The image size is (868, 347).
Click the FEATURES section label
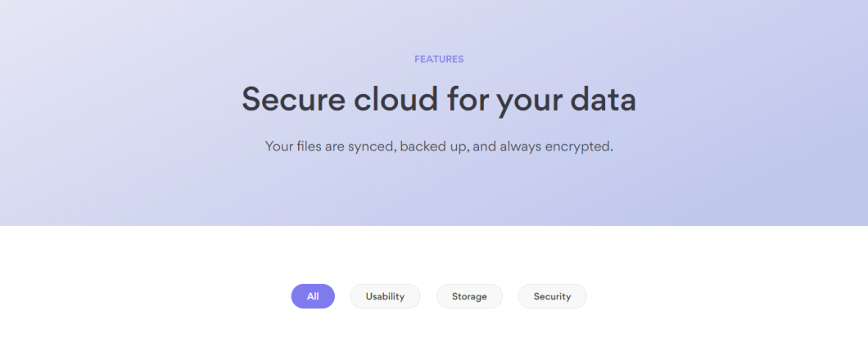[x=439, y=59]
